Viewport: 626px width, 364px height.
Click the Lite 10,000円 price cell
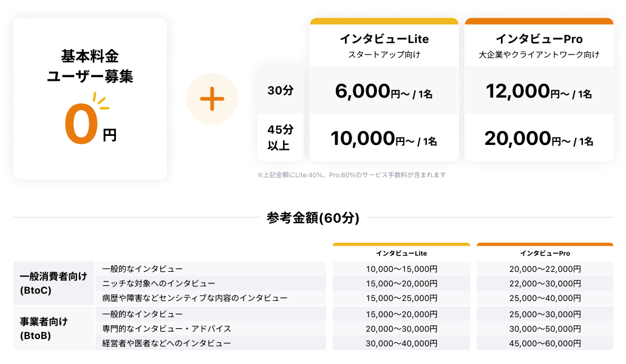tap(384, 139)
